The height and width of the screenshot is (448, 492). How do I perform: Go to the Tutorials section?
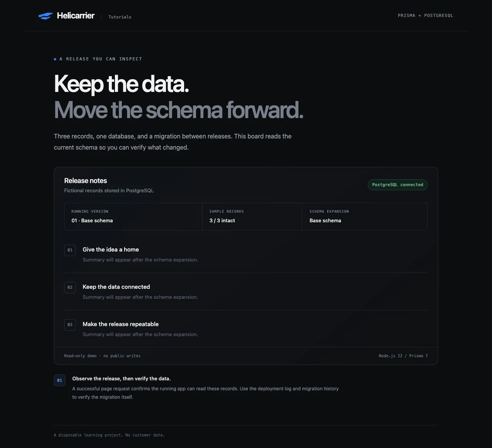(x=120, y=17)
